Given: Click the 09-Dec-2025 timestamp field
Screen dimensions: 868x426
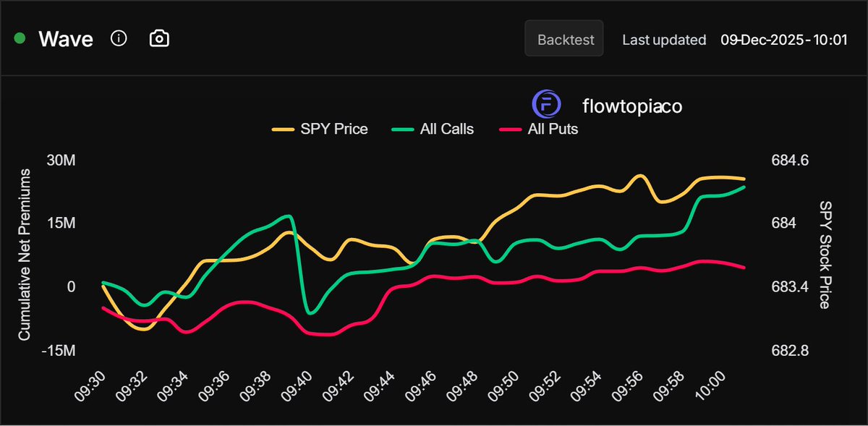Looking at the screenshot, I should tap(784, 40).
